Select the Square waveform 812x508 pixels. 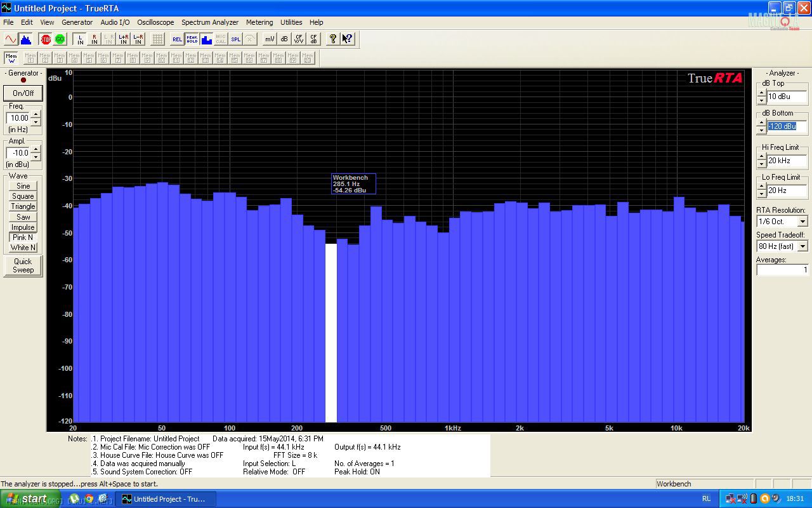click(x=23, y=196)
